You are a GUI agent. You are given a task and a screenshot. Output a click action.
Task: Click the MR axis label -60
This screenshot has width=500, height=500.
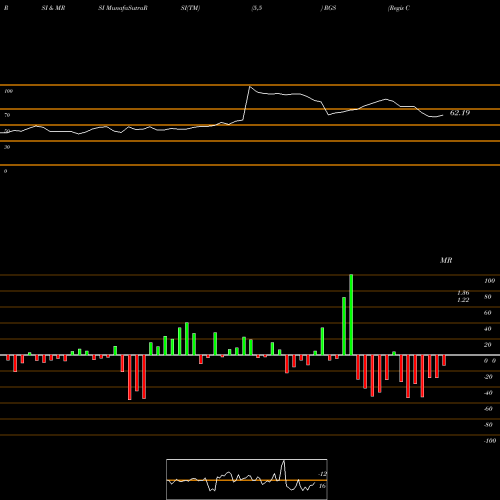pyautogui.click(x=488, y=409)
